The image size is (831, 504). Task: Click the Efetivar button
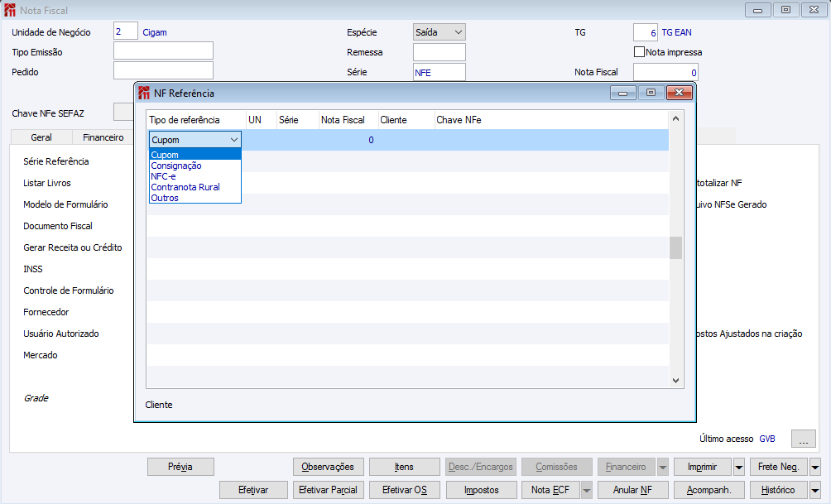click(x=253, y=490)
